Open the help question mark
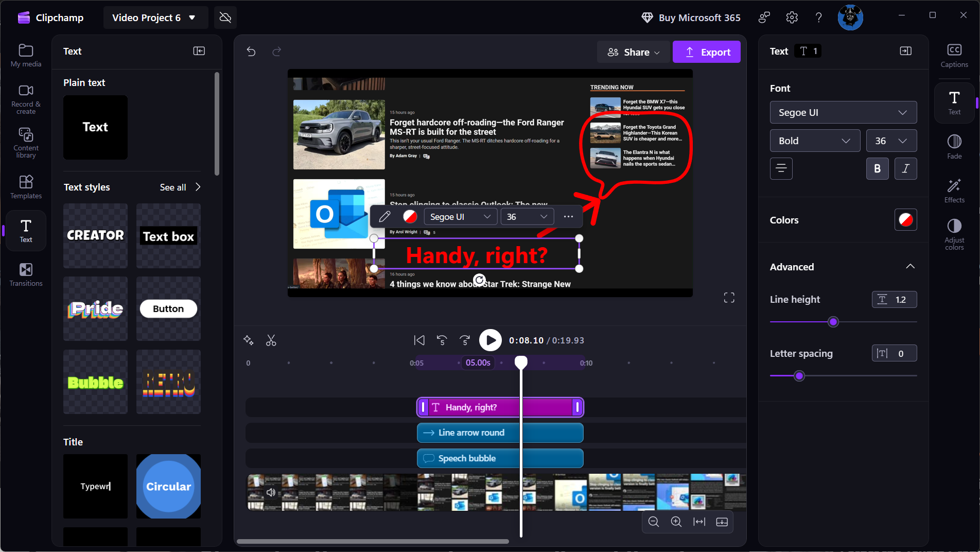980x552 pixels. [818, 18]
